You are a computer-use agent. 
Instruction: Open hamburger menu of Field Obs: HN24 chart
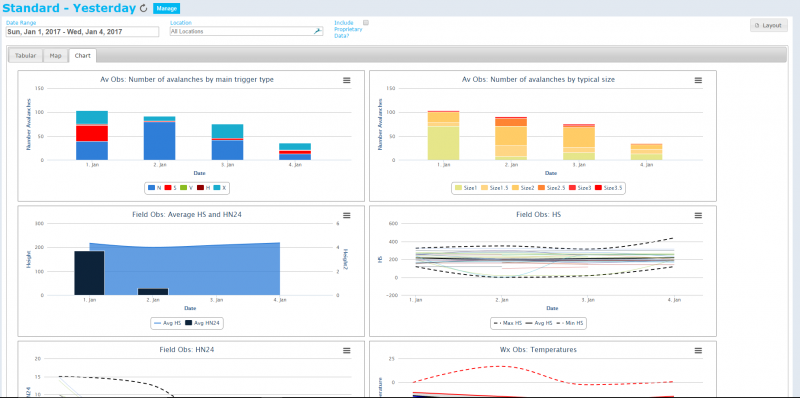coord(346,351)
